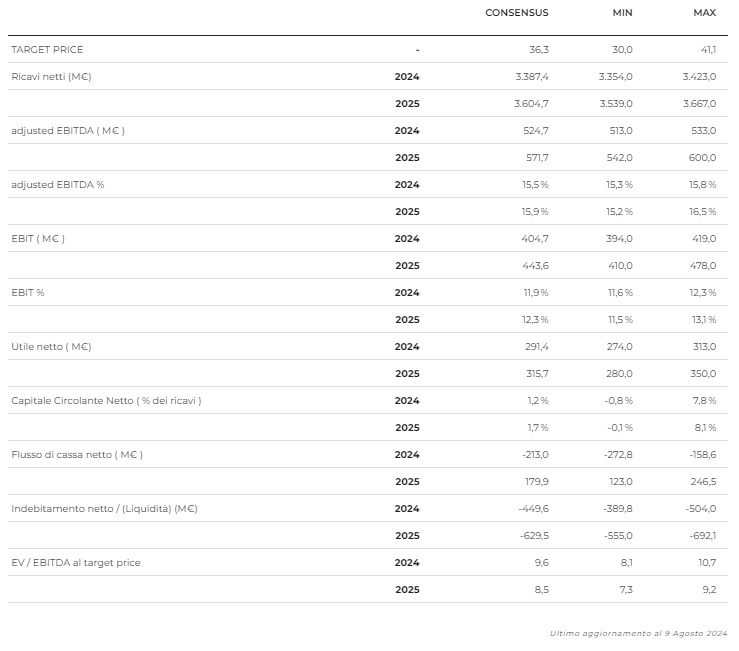
Task: Select the Flusso di cassa netto label
Action: tap(77, 454)
